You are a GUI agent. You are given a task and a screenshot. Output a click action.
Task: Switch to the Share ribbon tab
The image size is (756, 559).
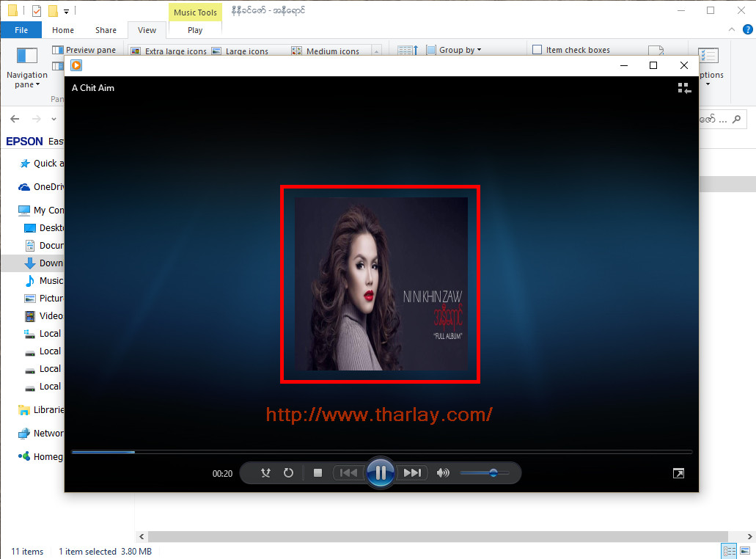106,30
